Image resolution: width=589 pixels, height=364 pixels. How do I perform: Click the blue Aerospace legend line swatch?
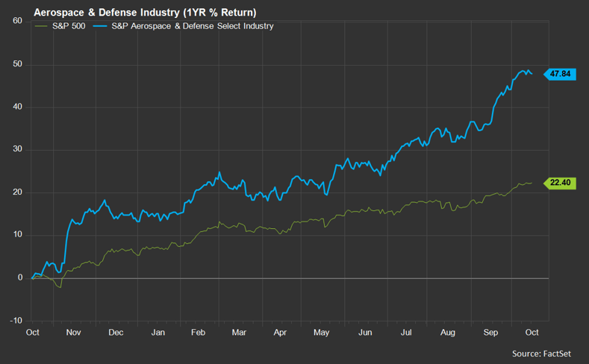click(x=100, y=26)
